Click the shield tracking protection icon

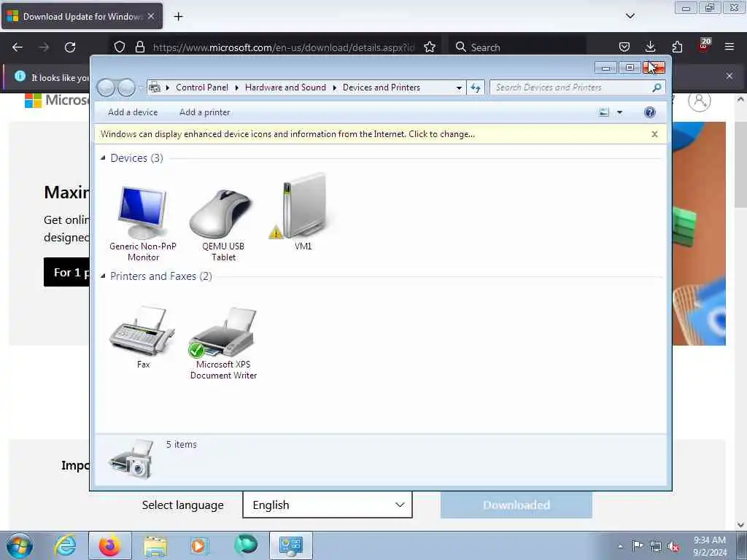119,47
